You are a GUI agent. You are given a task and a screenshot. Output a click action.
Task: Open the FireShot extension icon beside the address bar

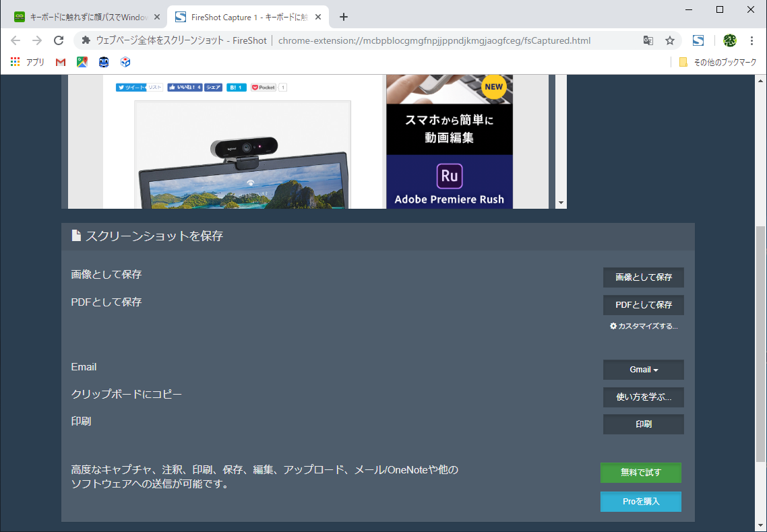coord(698,40)
